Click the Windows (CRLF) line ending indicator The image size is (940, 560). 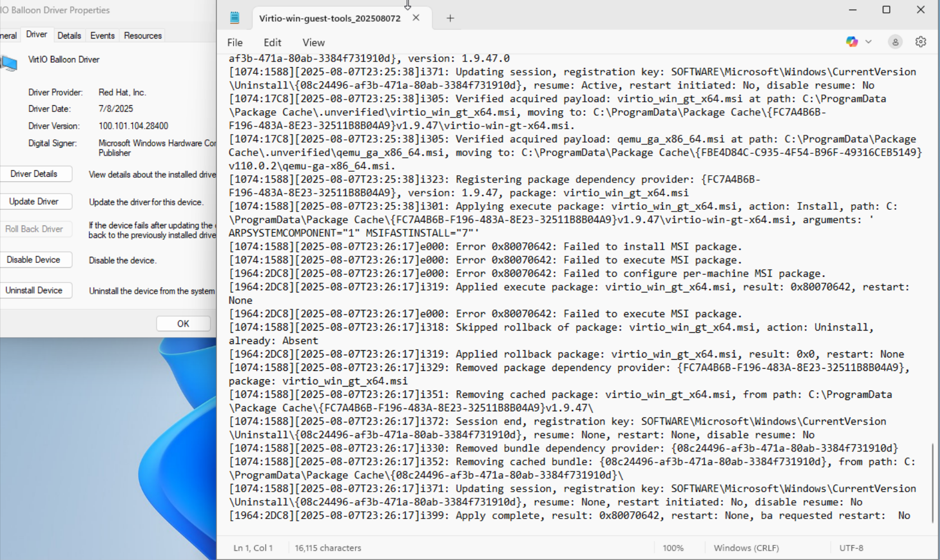click(x=746, y=548)
